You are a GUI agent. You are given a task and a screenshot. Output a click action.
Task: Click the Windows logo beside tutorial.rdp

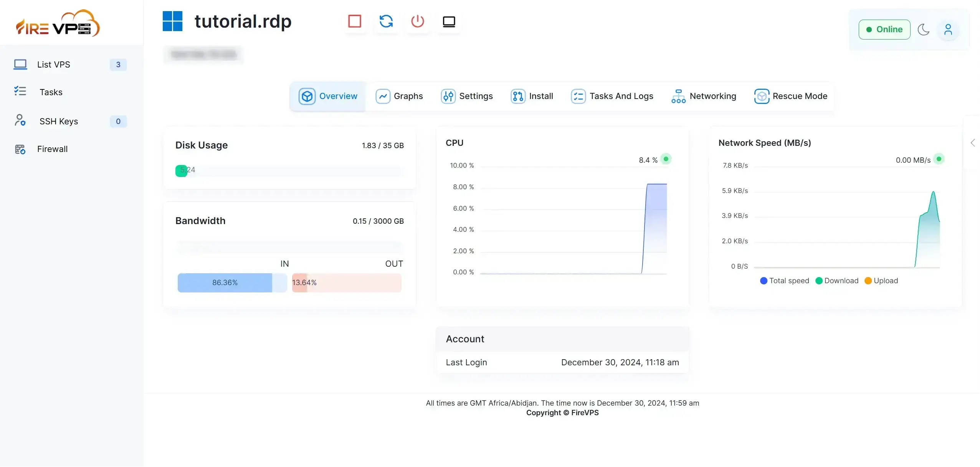pyautogui.click(x=172, y=21)
